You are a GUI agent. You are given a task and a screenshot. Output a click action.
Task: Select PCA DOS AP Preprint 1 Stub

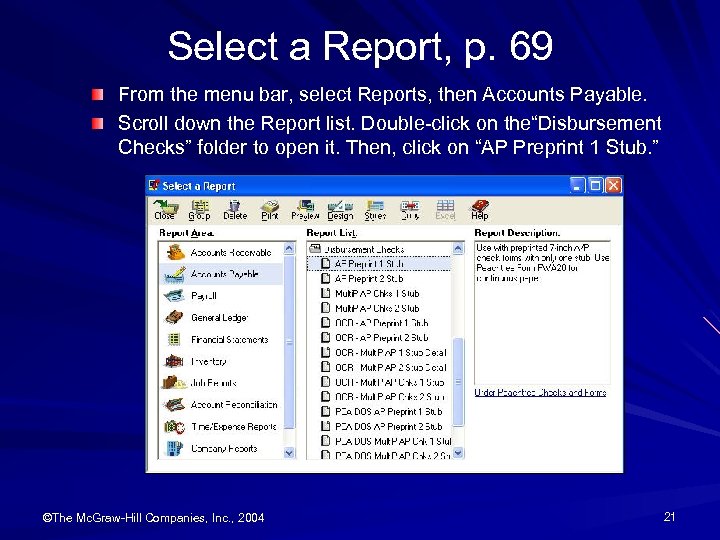pos(382,411)
